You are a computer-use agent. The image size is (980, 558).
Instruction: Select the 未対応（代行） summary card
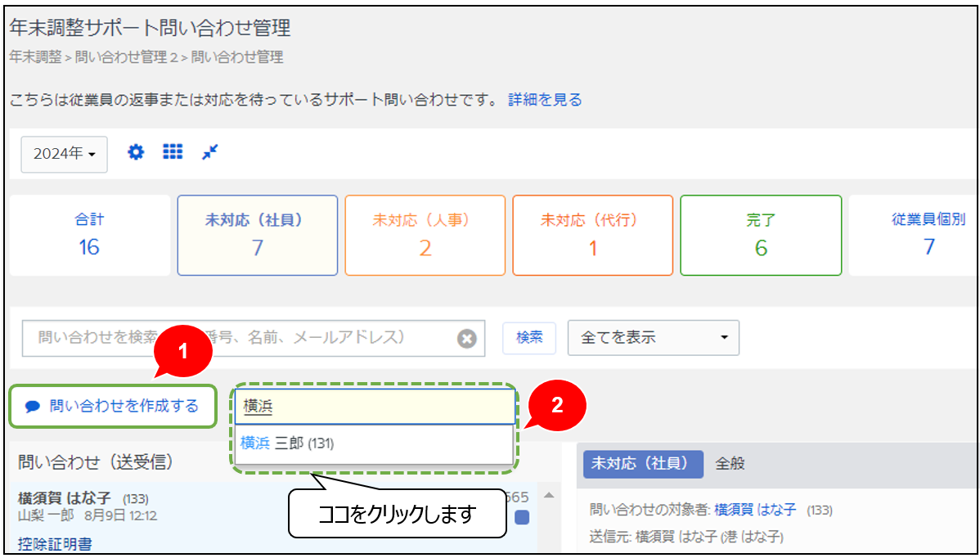pos(592,235)
